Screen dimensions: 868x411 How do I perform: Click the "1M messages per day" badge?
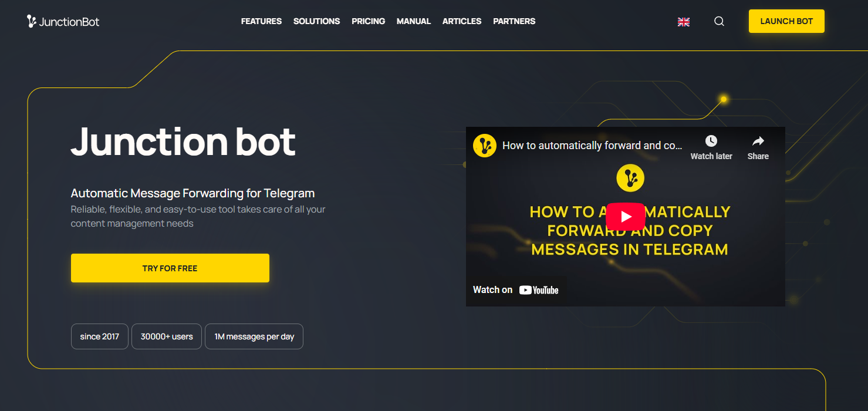point(254,336)
